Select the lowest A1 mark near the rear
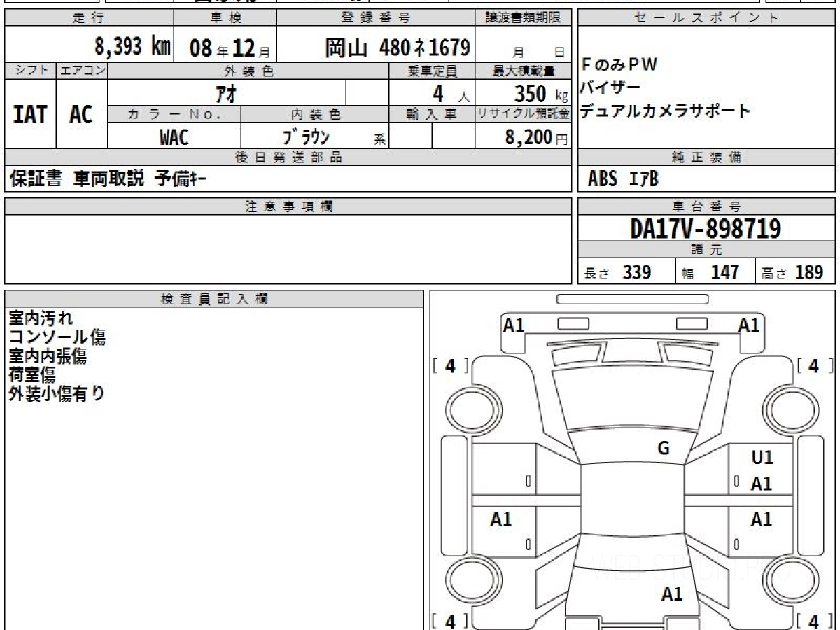This screenshot has width=840, height=630. tap(672, 594)
